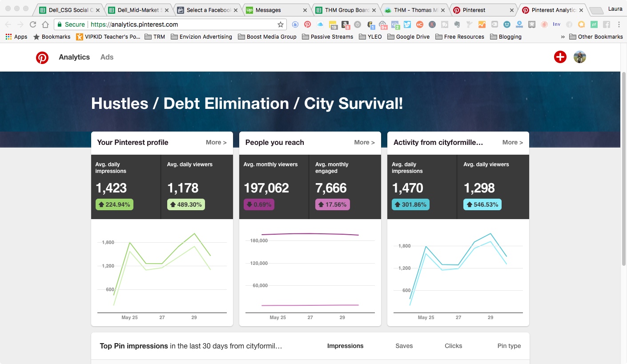The width and height of the screenshot is (627, 364).
Task: Click the address bar showing analytics.pinterest.com
Action: (x=178, y=25)
